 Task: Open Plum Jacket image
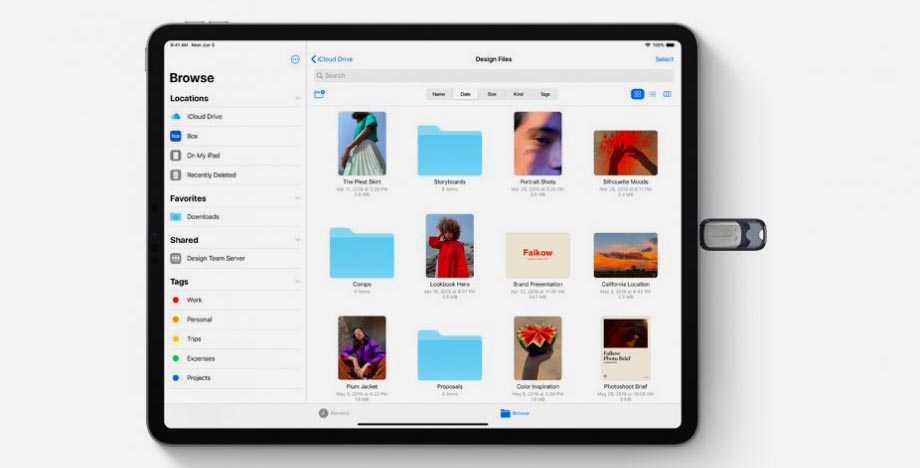coord(362,348)
